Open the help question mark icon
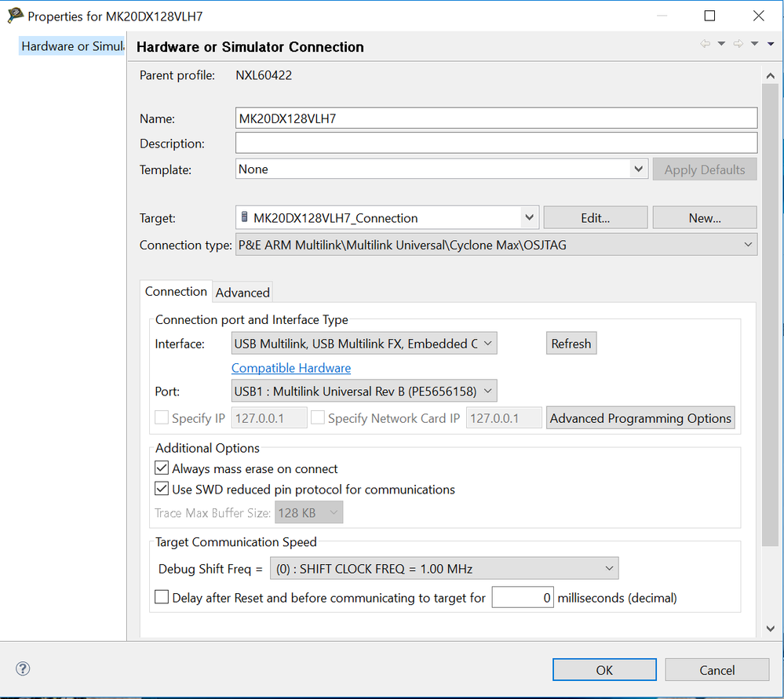784x699 pixels. pyautogui.click(x=23, y=669)
